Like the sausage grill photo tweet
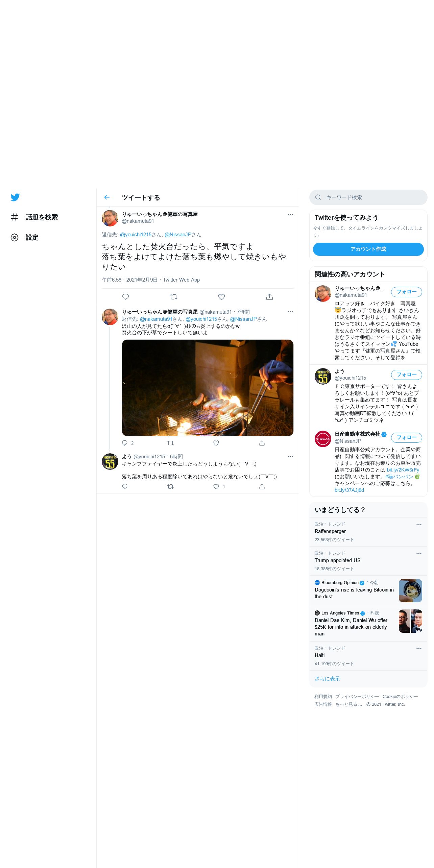The height and width of the screenshot is (868, 434). (216, 443)
